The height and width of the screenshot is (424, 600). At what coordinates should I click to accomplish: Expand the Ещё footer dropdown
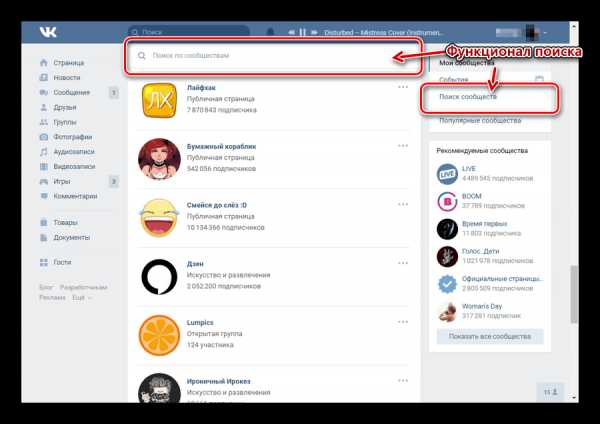pos(82,297)
